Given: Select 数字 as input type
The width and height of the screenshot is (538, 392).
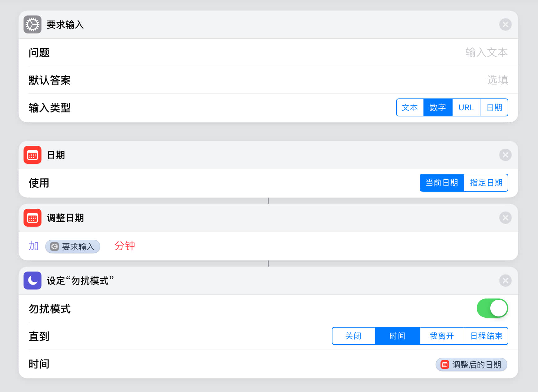Looking at the screenshot, I should tap(438, 107).
